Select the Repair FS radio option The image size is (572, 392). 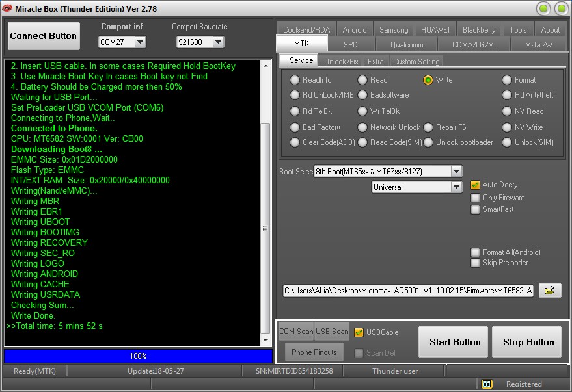pyautogui.click(x=428, y=127)
